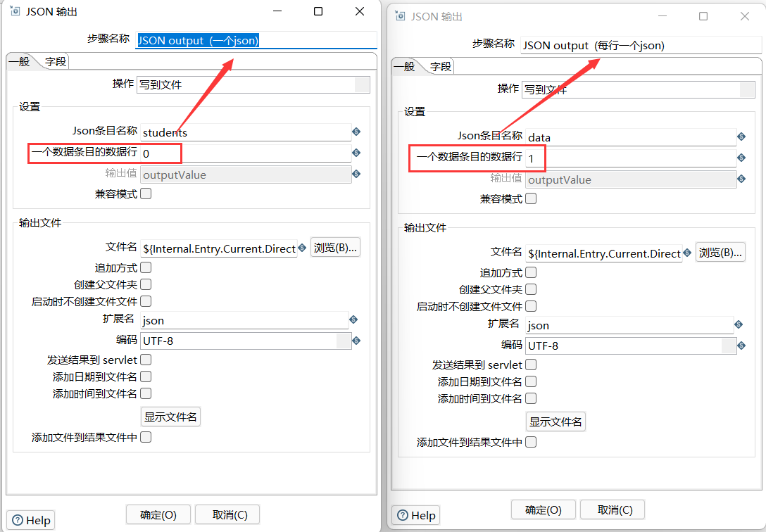This screenshot has width=766, height=532.
Task: Click variable icon beside outputValue in left window
Action: (356, 174)
